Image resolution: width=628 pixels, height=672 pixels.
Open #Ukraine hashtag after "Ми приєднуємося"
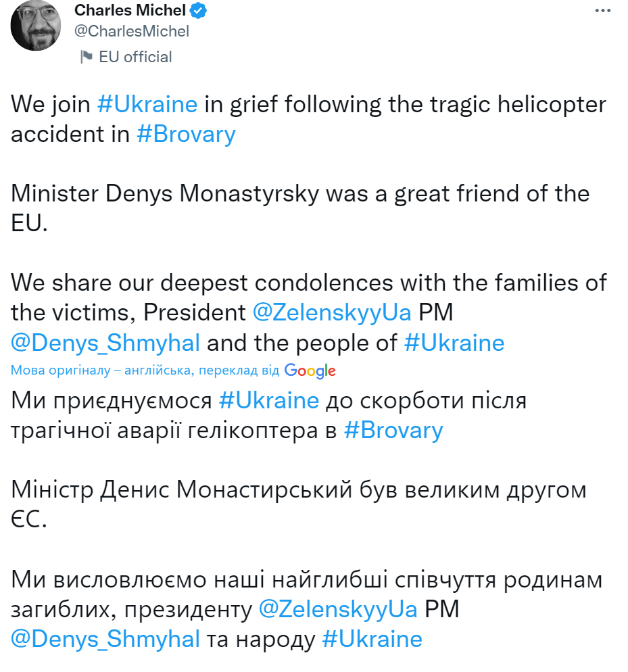point(269,400)
